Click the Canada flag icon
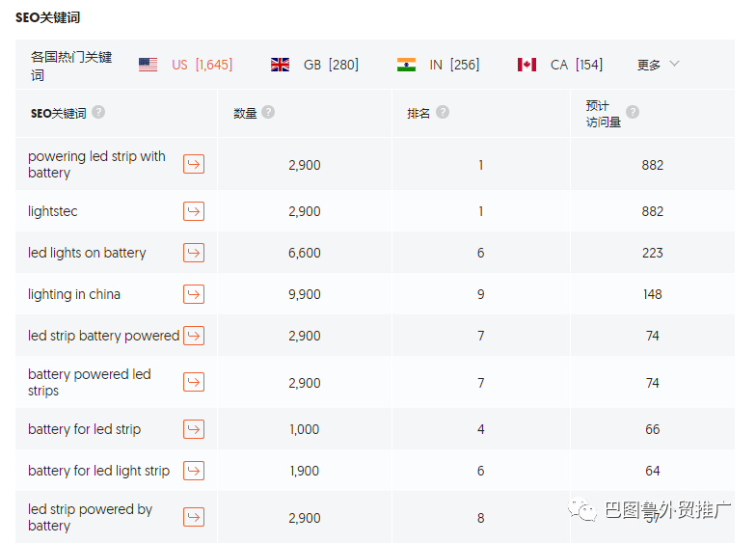 coord(526,65)
